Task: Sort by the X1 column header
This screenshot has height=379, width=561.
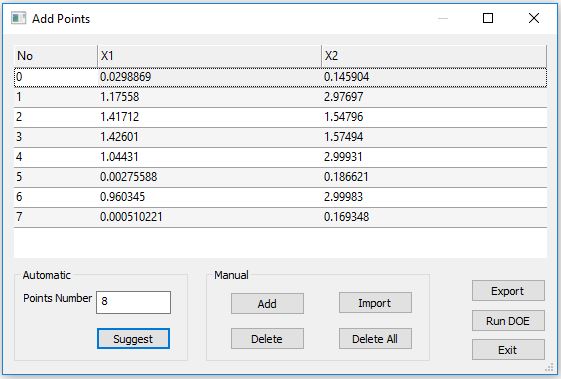Action: 209,56
